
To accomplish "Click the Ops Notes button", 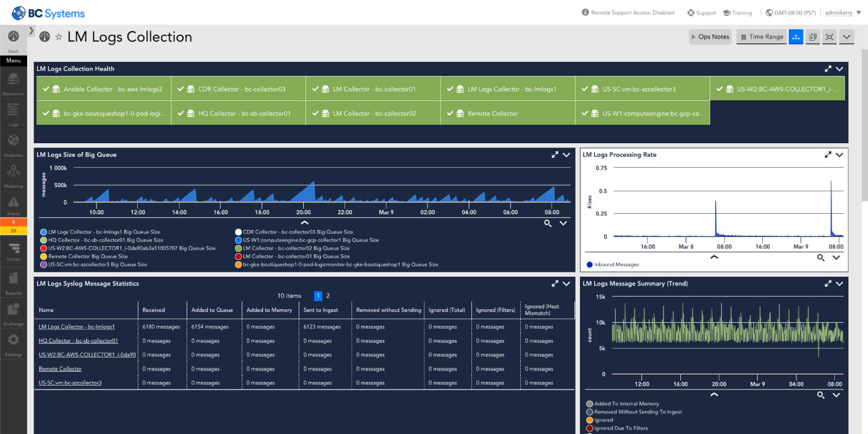I will tap(710, 37).
